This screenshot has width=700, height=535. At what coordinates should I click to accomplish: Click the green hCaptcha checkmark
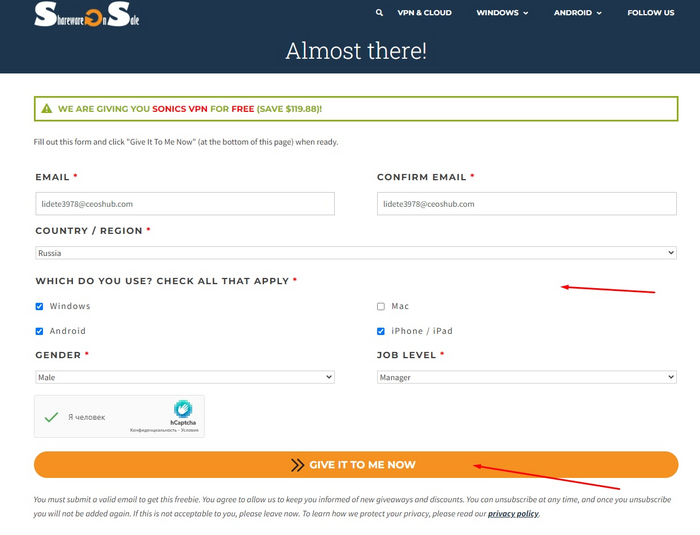(51, 417)
